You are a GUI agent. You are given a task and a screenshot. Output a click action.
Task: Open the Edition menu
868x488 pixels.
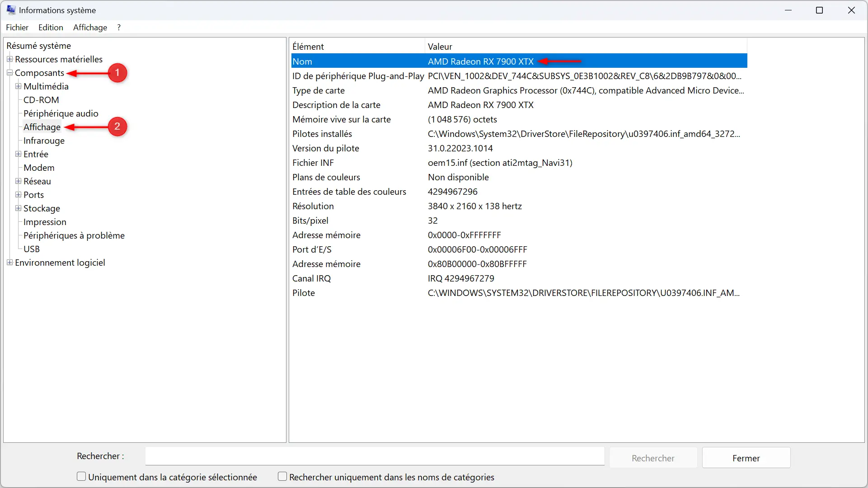point(51,28)
